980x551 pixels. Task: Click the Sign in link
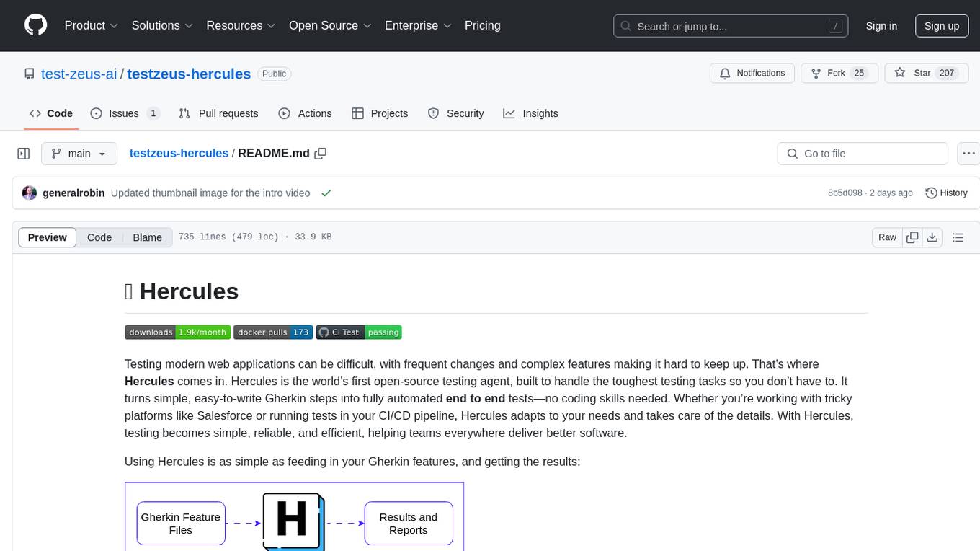click(x=881, y=26)
